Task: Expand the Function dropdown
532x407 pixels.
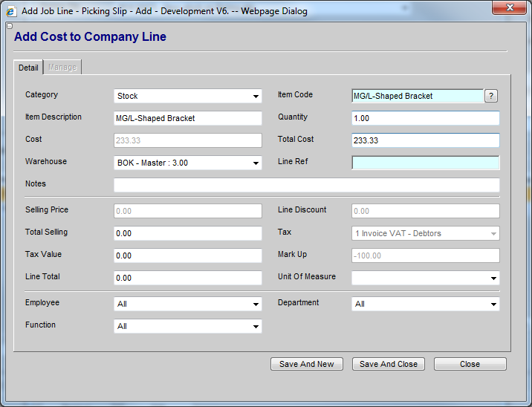Action: pos(188,326)
